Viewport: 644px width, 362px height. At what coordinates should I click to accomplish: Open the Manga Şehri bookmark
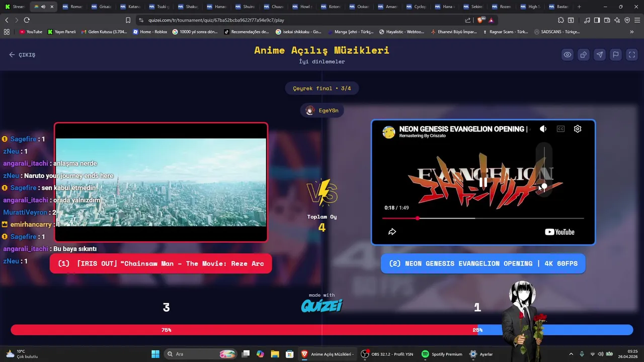(x=351, y=32)
